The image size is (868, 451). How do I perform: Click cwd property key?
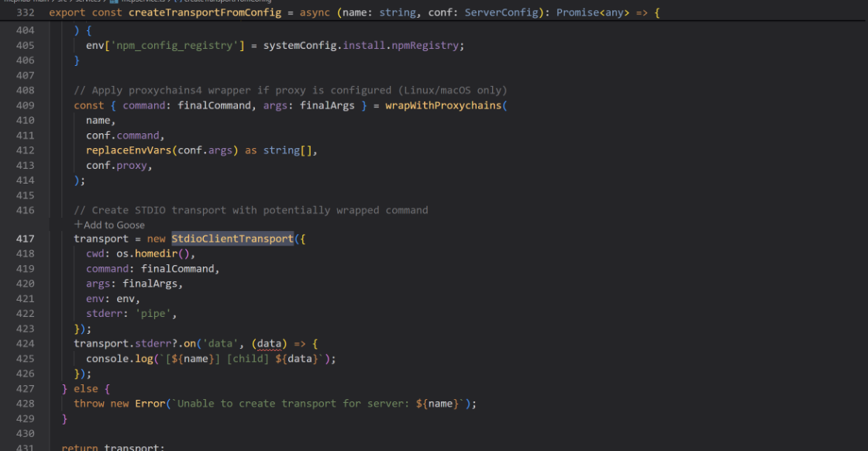click(95, 253)
